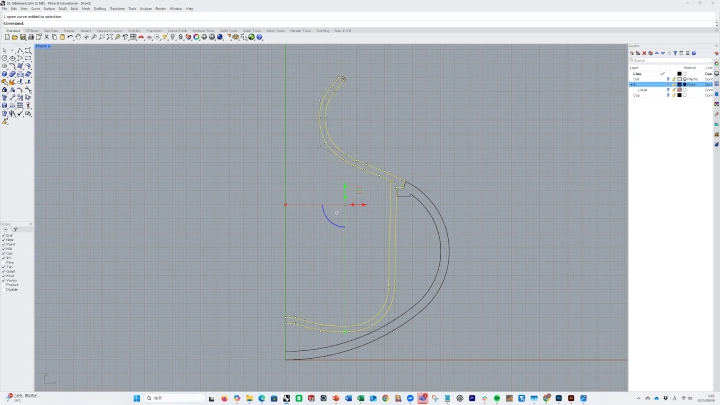Enable the Disable osnap checkbox
The width and height of the screenshot is (720, 405).
click(x=4, y=290)
